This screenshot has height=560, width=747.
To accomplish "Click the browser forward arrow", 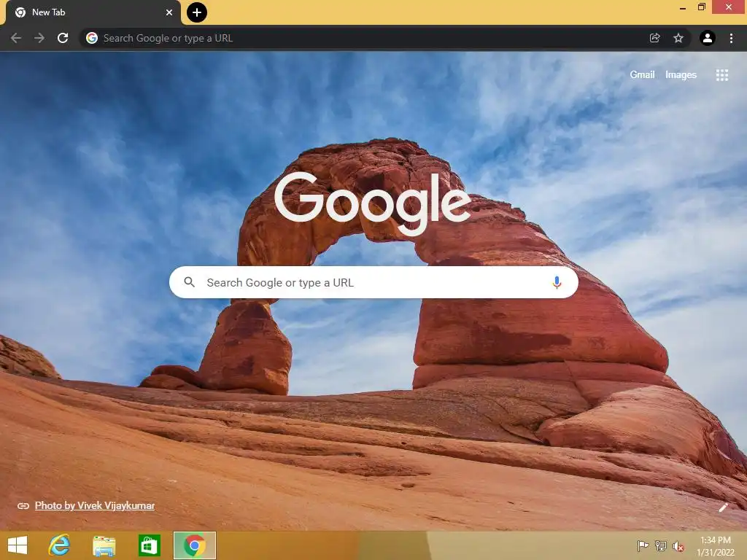I will (x=39, y=38).
